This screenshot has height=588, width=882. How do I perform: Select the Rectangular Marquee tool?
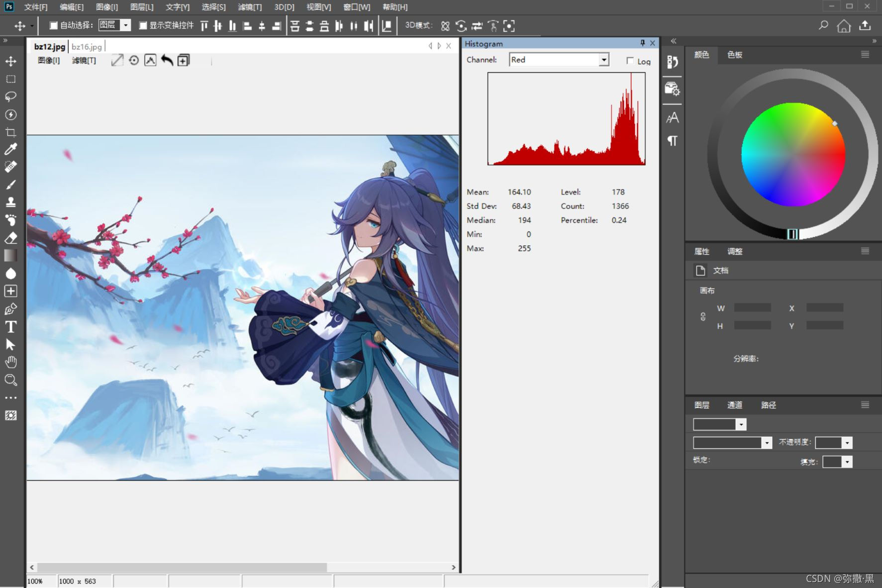click(10, 79)
